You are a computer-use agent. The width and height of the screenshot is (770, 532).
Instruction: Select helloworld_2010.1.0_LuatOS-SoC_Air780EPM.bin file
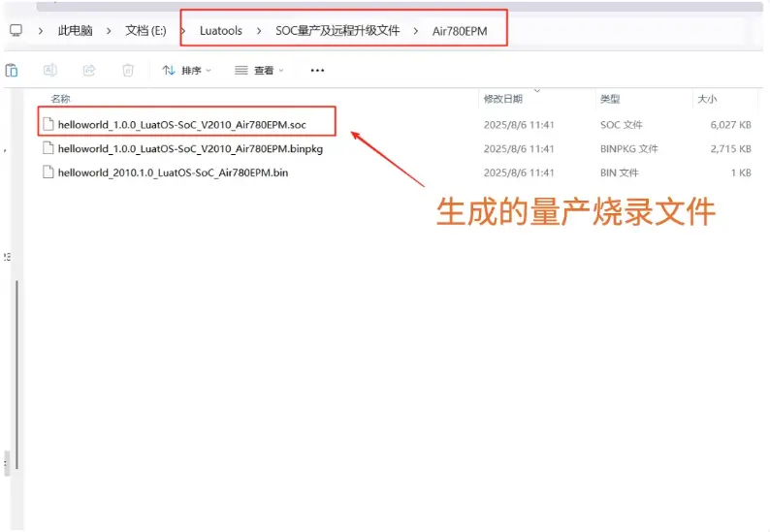[x=173, y=172]
